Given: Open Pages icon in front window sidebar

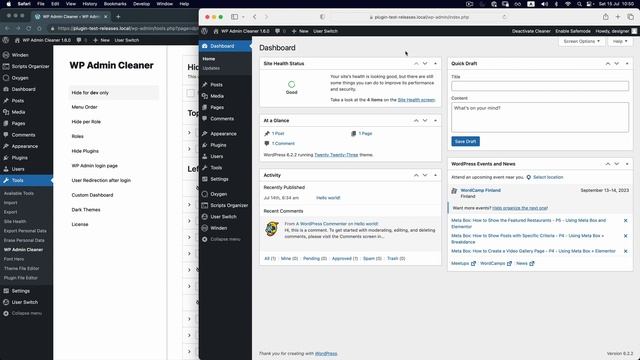Looking at the screenshot, I should tap(205, 107).
